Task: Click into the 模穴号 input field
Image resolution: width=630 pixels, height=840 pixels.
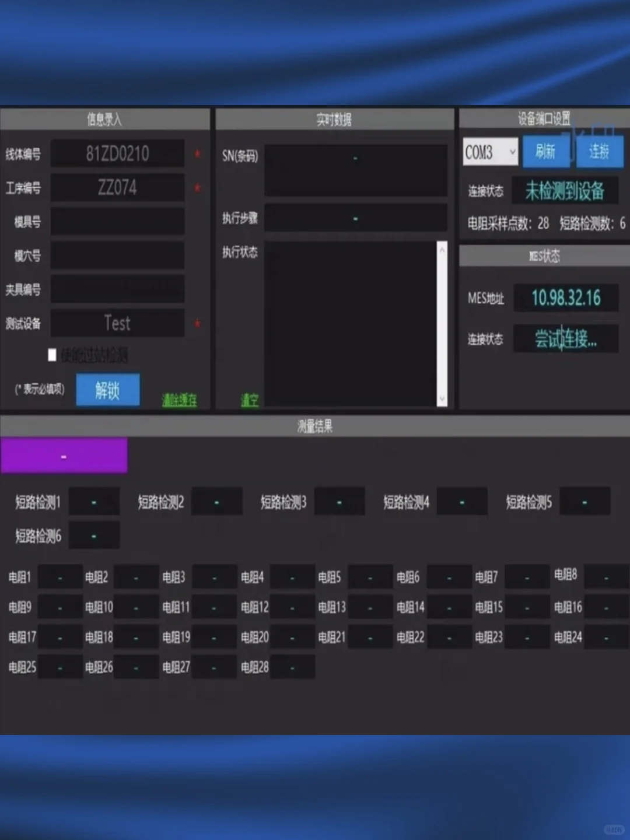Action: (117, 256)
